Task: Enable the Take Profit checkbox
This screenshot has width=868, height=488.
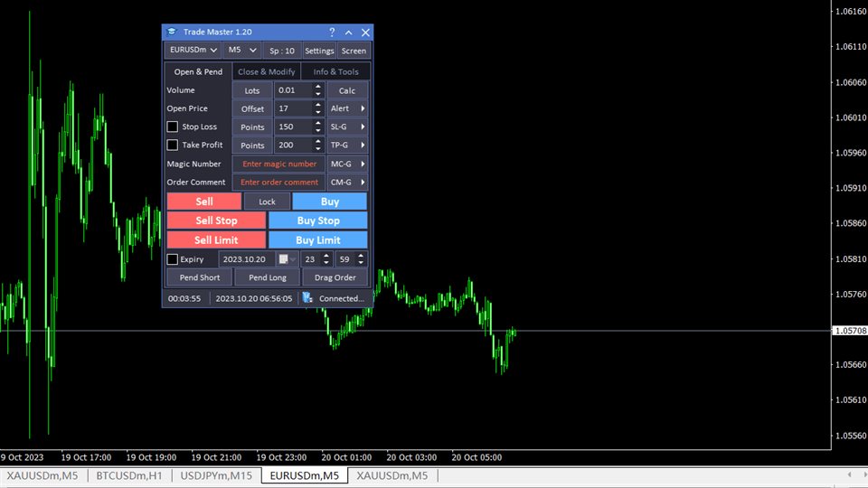Action: [172, 145]
